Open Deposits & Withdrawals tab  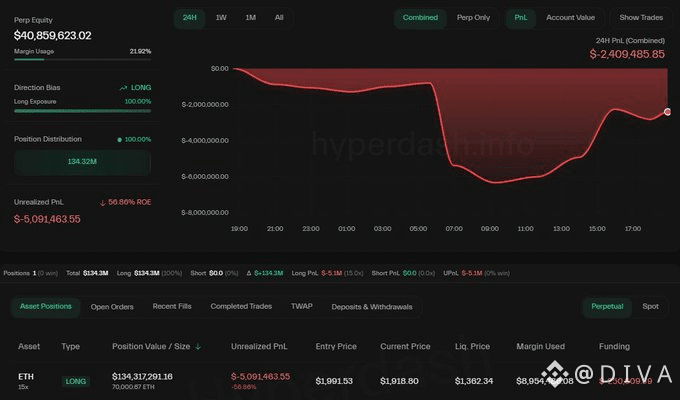372,307
